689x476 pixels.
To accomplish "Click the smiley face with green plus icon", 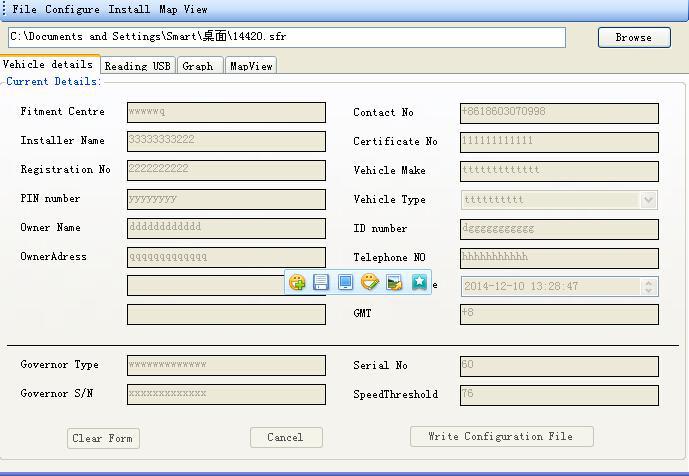I will (297, 283).
